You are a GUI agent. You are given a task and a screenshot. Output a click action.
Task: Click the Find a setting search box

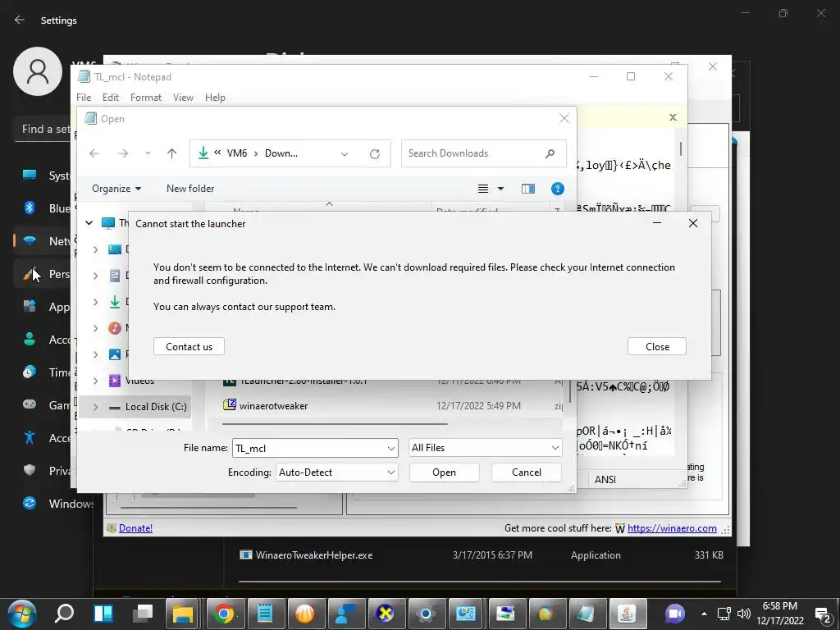[x=43, y=129]
